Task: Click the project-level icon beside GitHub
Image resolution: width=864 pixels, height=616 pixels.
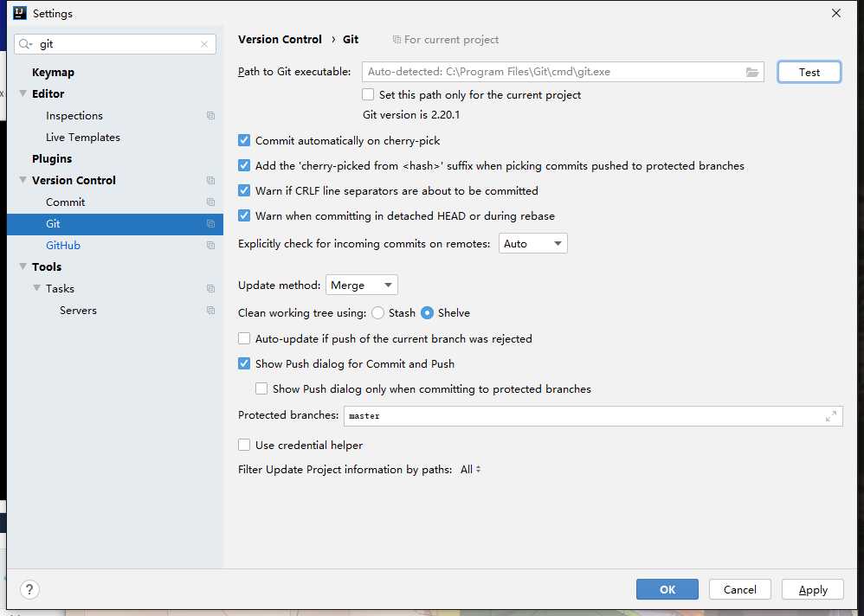Action: point(210,246)
